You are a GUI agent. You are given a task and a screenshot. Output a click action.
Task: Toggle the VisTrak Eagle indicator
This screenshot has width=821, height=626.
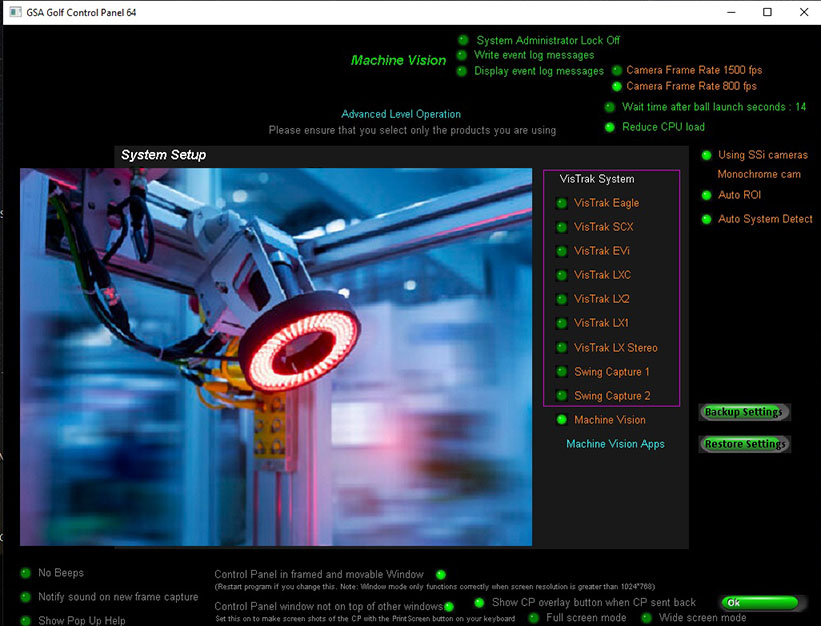point(562,203)
